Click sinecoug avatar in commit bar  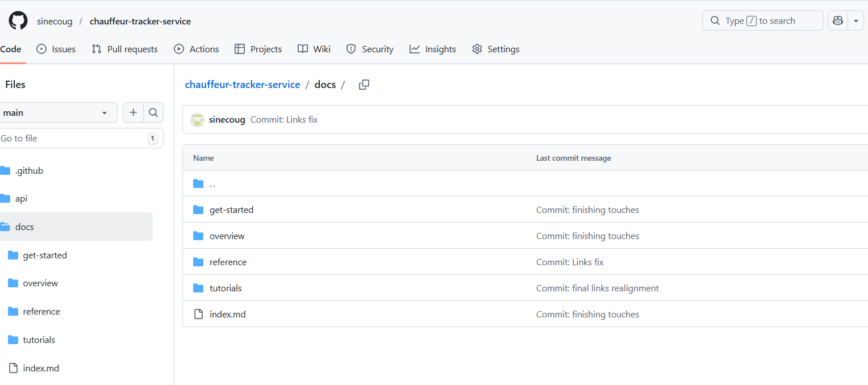click(x=197, y=120)
